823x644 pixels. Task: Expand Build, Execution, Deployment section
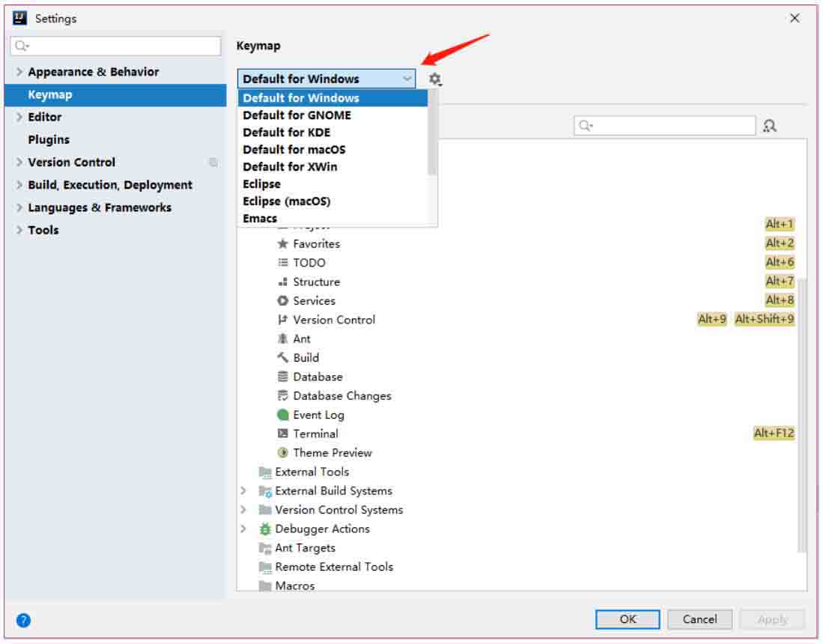coord(19,185)
